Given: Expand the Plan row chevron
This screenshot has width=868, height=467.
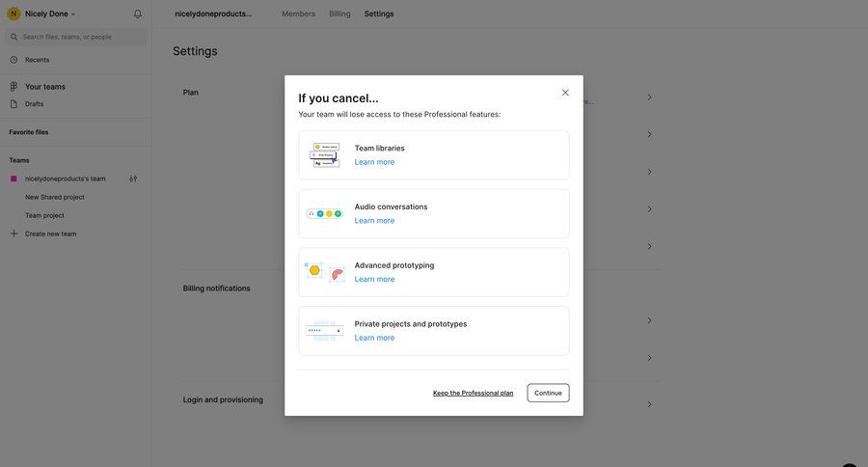Looking at the screenshot, I should pyautogui.click(x=649, y=96).
